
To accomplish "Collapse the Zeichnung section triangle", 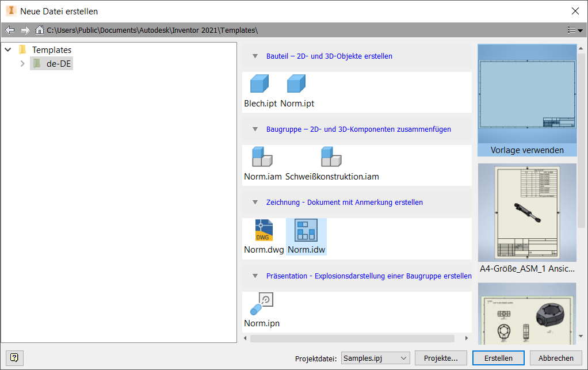I will [x=255, y=203].
